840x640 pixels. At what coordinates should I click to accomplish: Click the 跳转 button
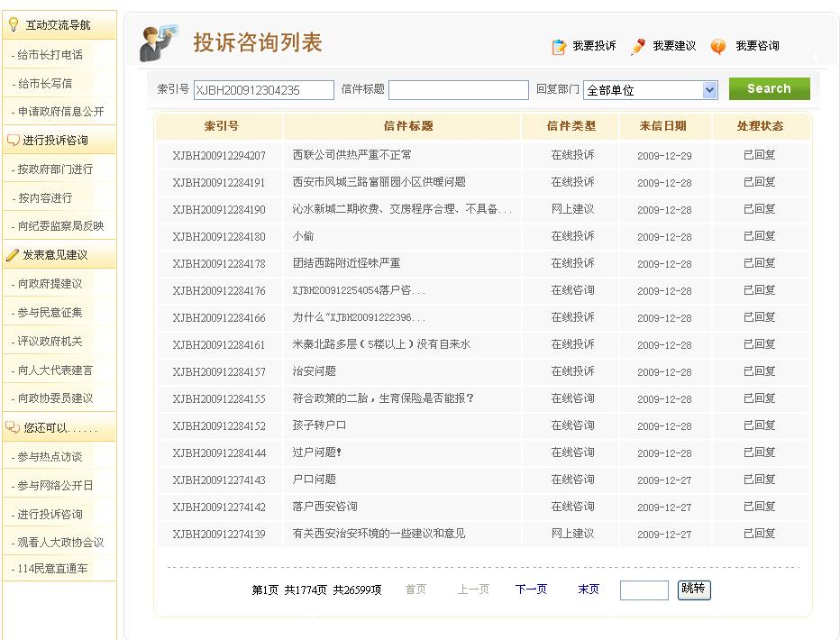pyautogui.click(x=694, y=590)
